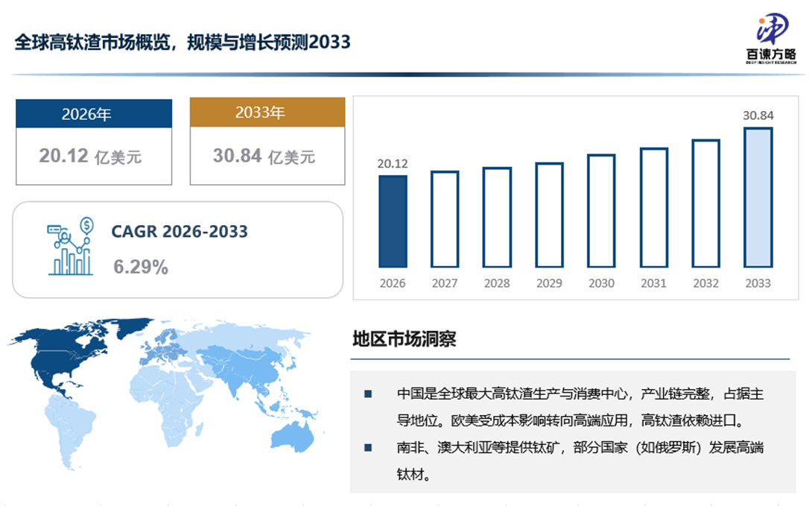
Task: Select the light blue 2033 bar
Action: click(x=758, y=197)
